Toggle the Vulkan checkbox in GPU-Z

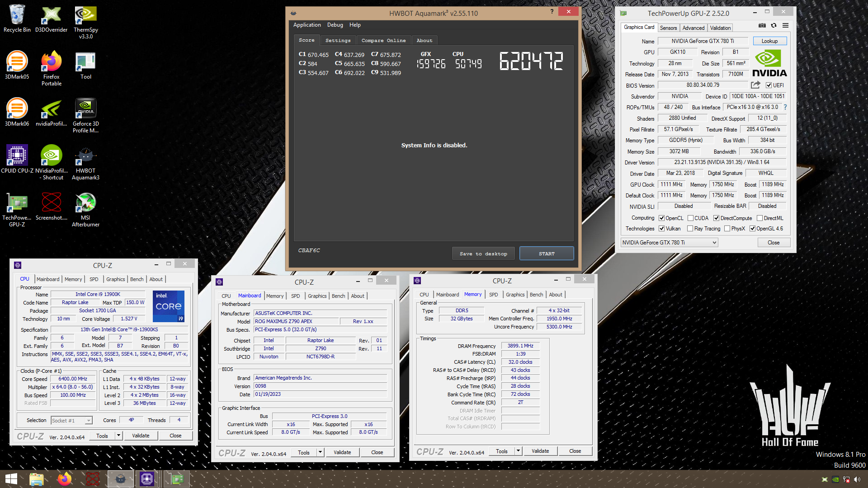click(x=662, y=229)
